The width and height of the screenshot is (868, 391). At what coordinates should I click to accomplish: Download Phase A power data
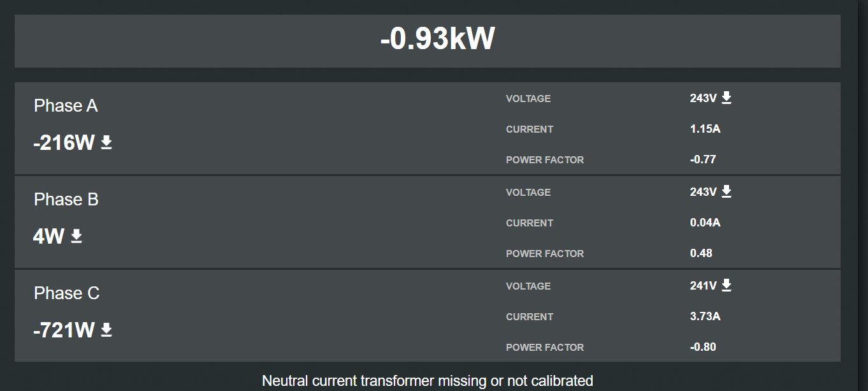click(106, 142)
